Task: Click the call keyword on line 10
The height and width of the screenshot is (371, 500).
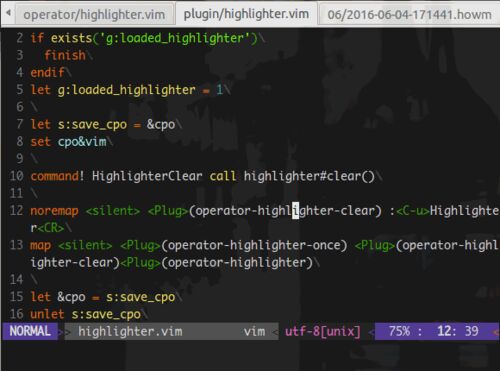Action: click(x=223, y=176)
